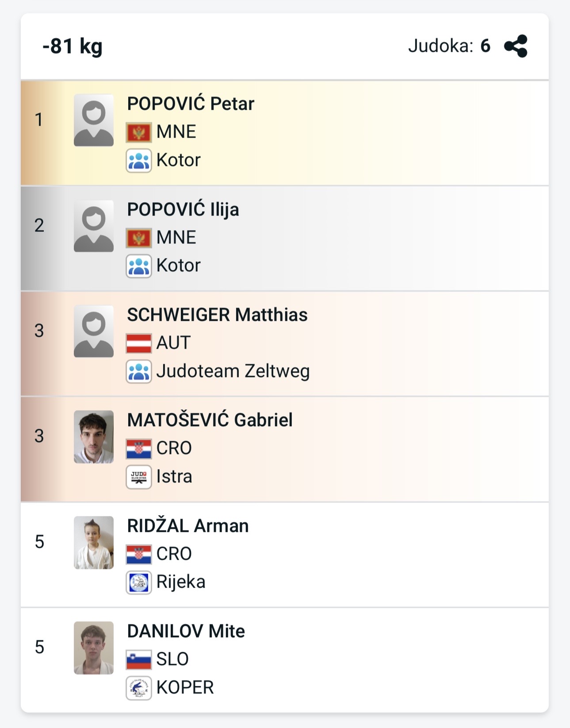Click the Kotor club icon for POPOVIĆ Ilija
Screen dimensions: 570x728
139,266
